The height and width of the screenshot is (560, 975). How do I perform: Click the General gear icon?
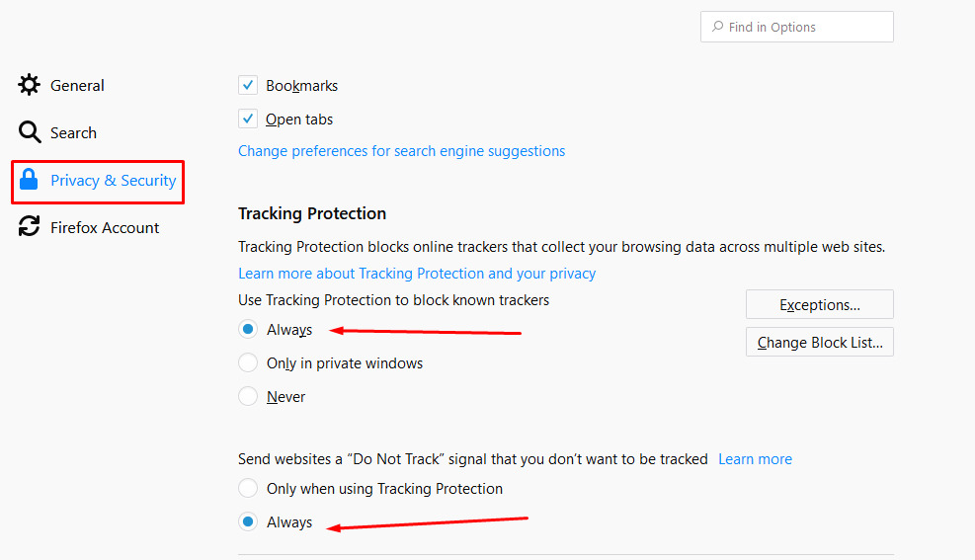(30, 85)
